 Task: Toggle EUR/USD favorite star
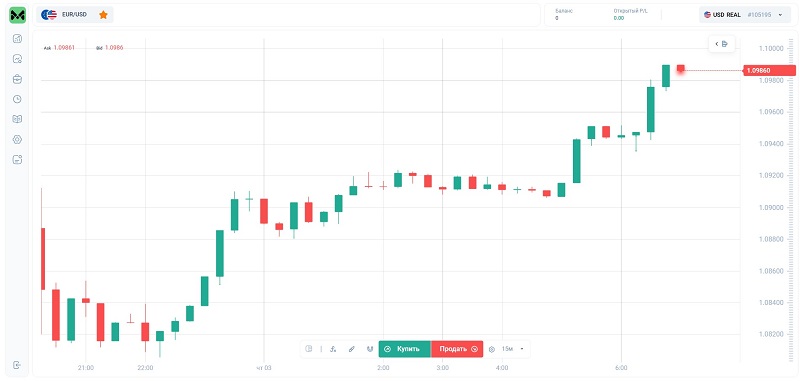point(103,15)
